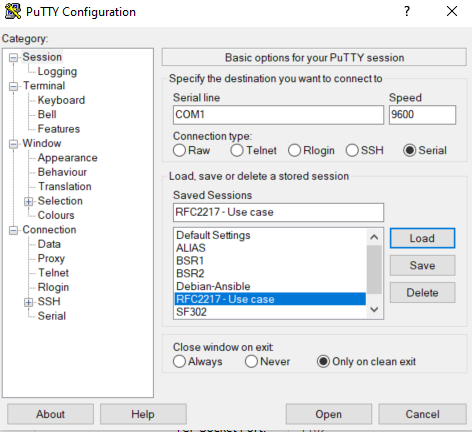The width and height of the screenshot is (472, 432).
Task: Select the BSR1 saved session
Action: [270, 261]
